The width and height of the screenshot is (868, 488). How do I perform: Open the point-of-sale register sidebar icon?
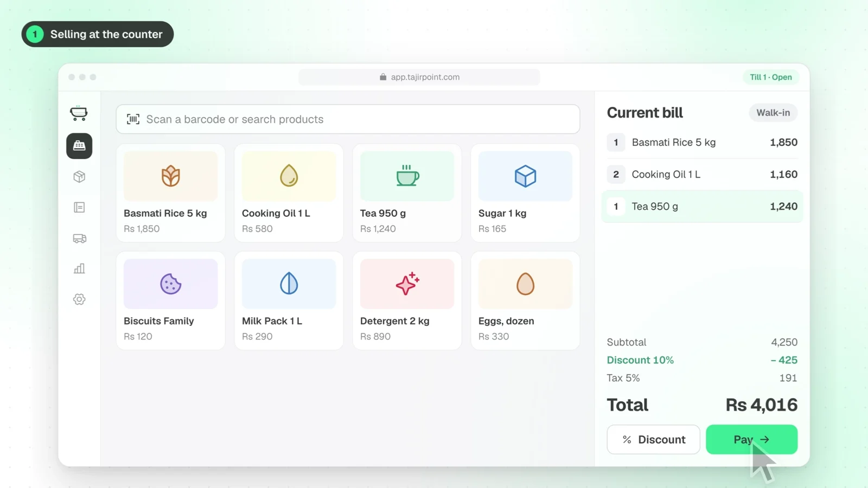79,146
